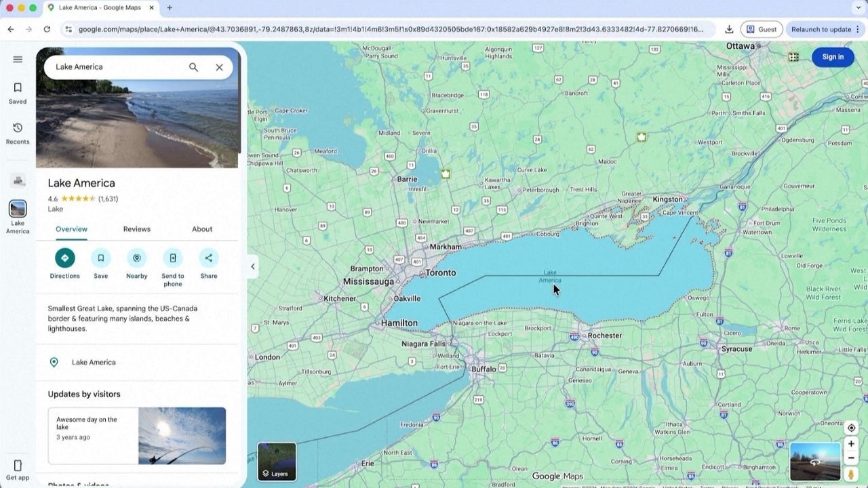
Task: Click the Buffalo city label on map
Action: (484, 369)
